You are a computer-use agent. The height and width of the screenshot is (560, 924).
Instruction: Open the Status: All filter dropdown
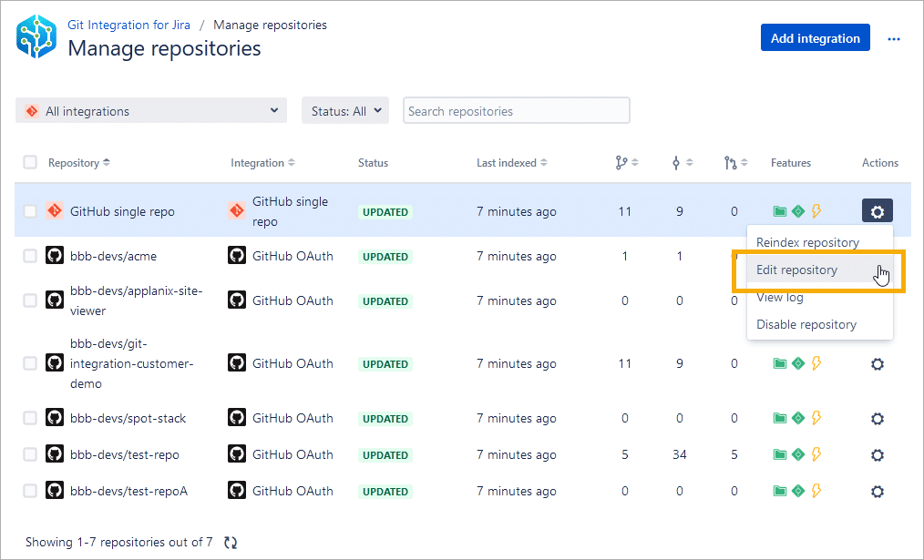coord(345,111)
